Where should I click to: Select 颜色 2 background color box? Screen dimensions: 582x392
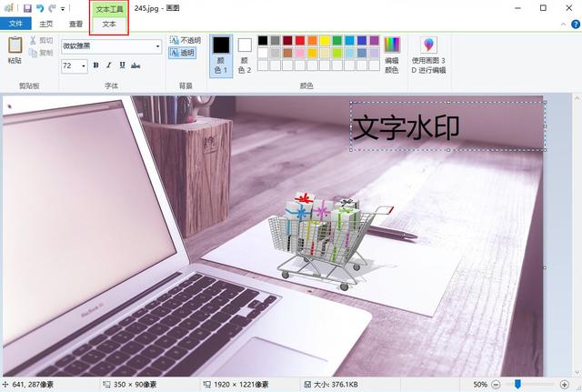click(245, 55)
